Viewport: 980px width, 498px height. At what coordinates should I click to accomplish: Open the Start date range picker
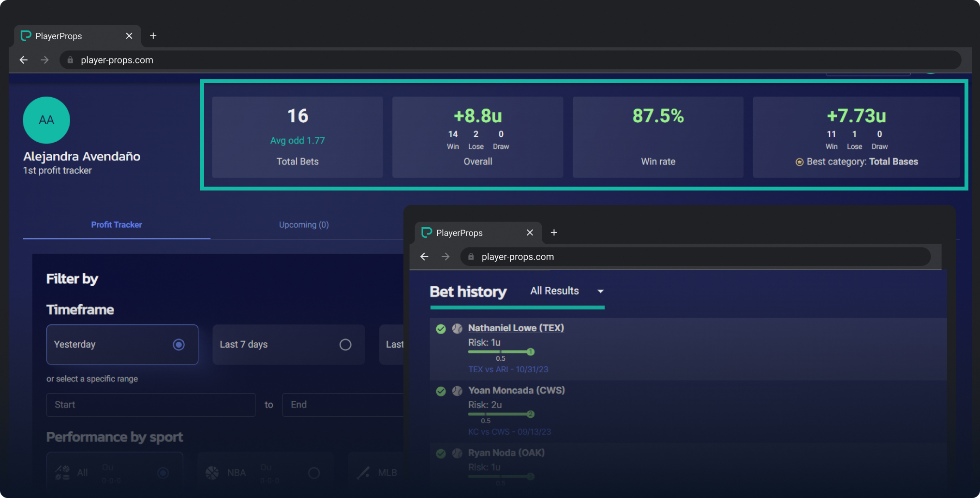point(151,405)
